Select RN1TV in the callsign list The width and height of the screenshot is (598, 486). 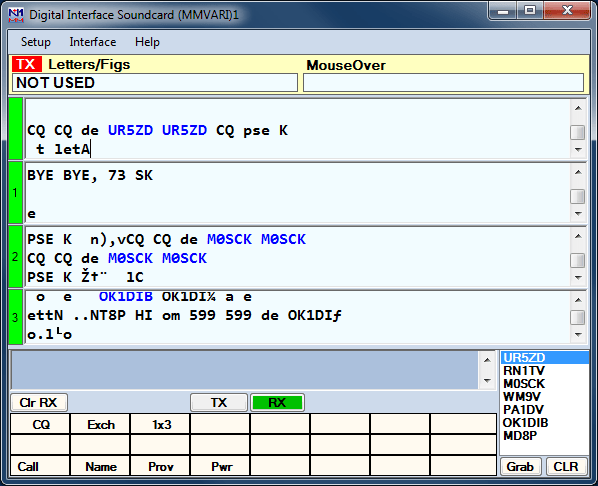click(545, 370)
